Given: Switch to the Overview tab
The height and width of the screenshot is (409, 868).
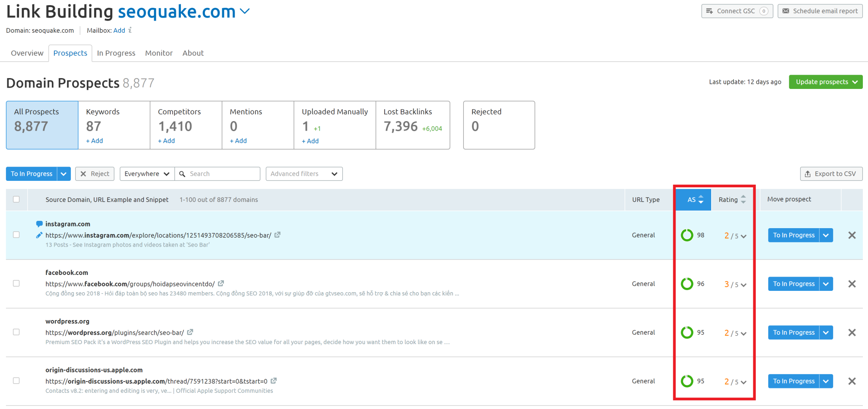Looking at the screenshot, I should tap(27, 53).
